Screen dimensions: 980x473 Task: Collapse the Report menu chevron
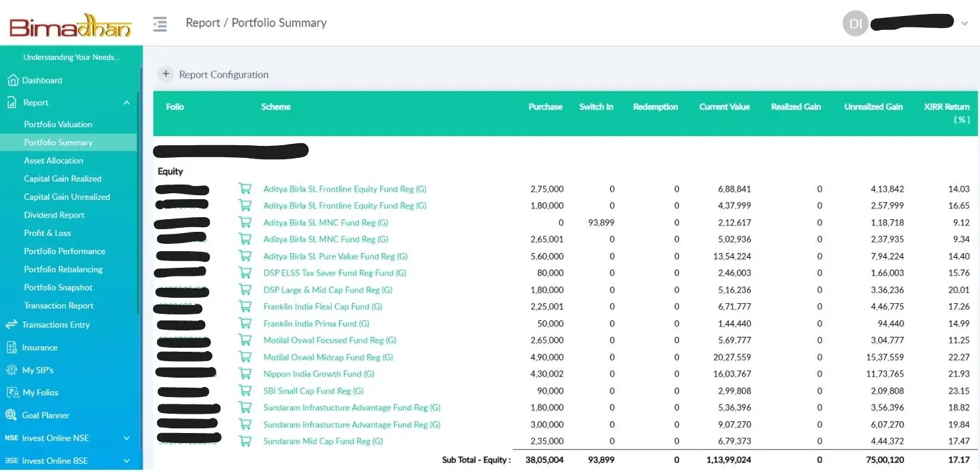(126, 103)
